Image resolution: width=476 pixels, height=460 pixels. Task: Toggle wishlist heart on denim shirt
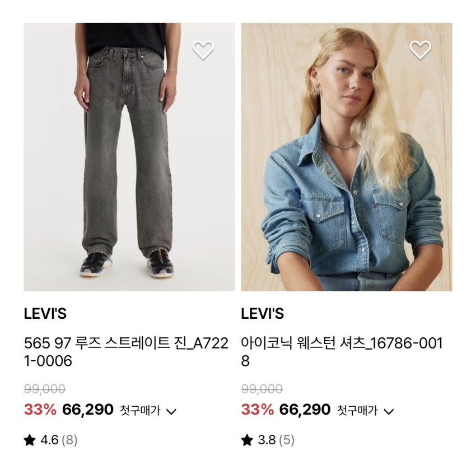coord(420,50)
